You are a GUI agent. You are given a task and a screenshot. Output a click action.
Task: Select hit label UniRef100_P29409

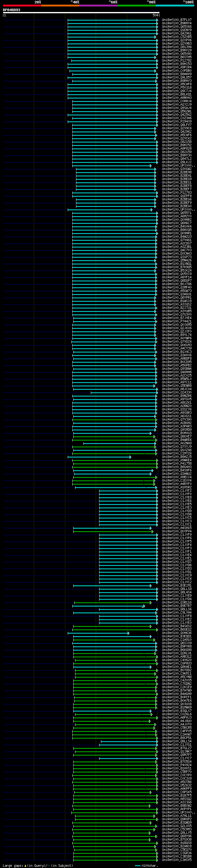176,121
